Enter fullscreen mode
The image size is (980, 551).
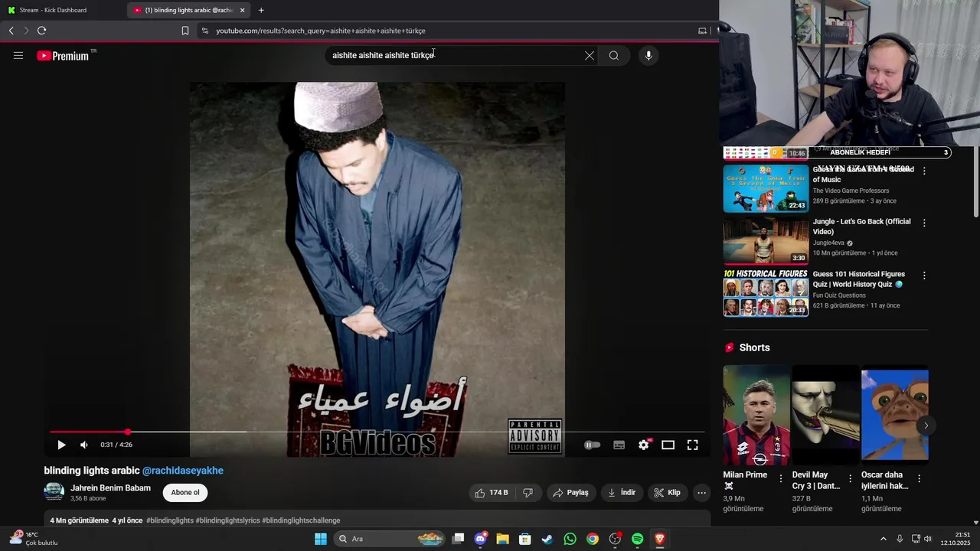click(x=692, y=445)
